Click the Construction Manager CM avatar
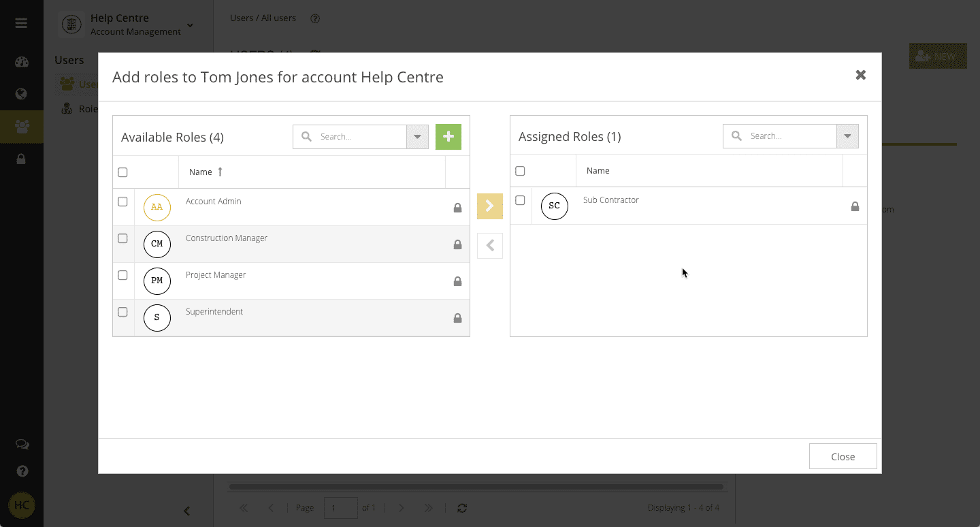The width and height of the screenshot is (980, 527). 157,244
